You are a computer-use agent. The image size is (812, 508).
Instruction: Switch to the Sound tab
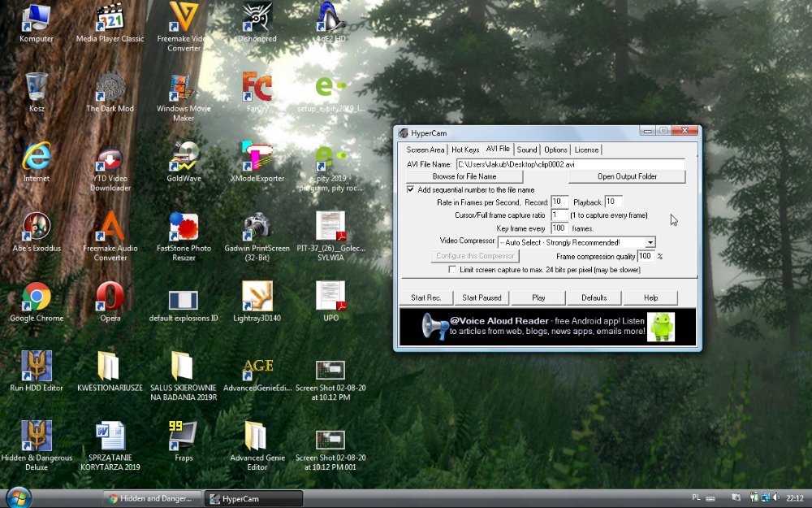(527, 149)
